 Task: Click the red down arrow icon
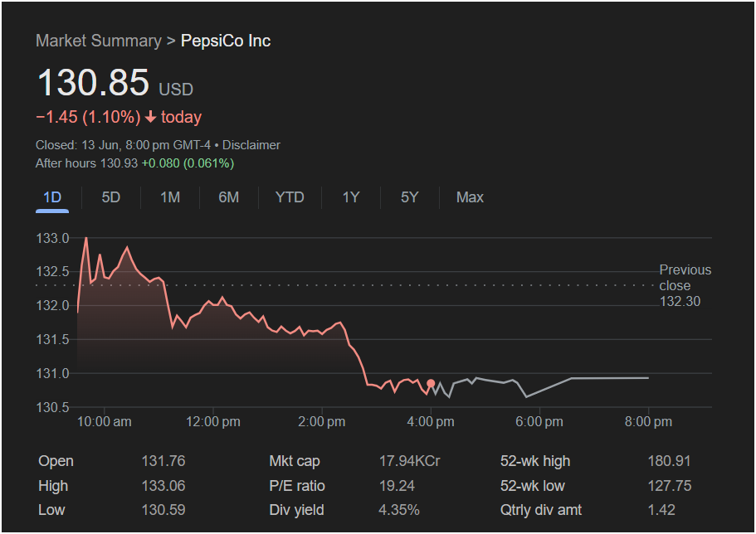(x=150, y=117)
